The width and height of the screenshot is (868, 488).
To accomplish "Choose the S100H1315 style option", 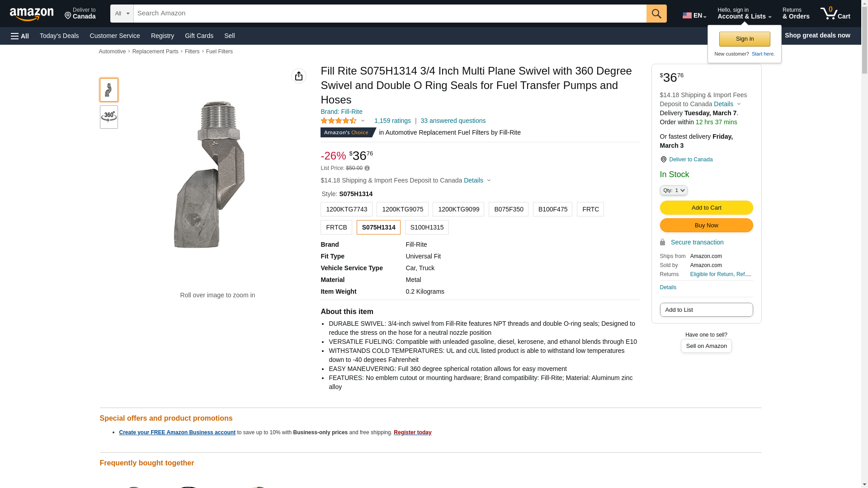I will tap(427, 227).
